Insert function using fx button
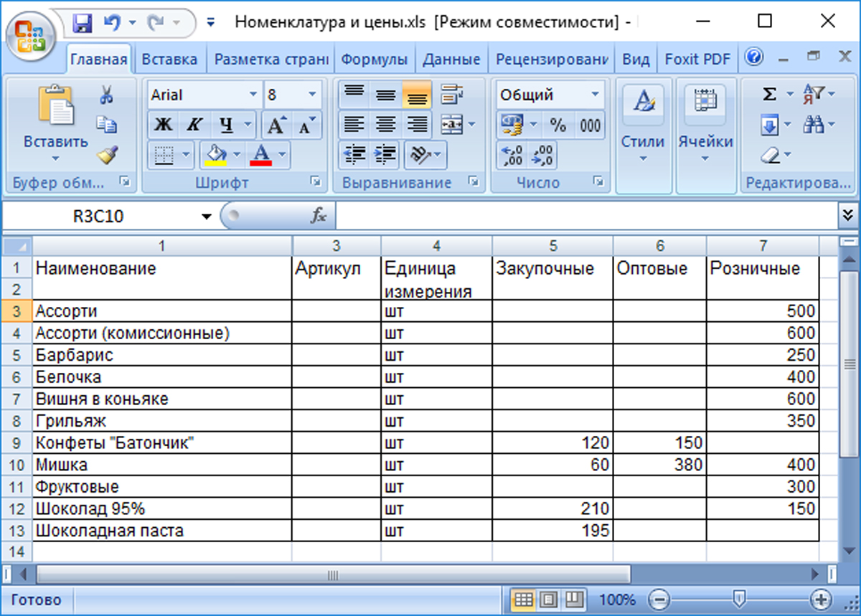 (x=319, y=215)
